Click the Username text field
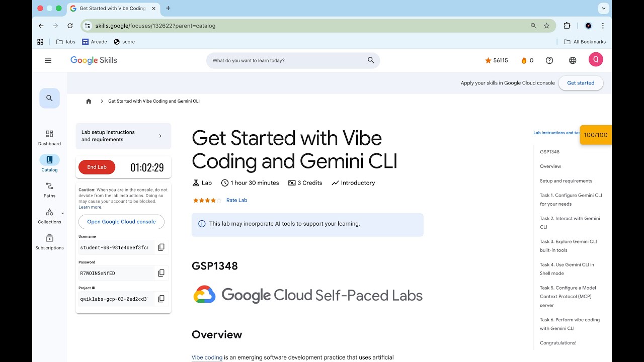This screenshot has height=362, width=644. (x=116, y=247)
